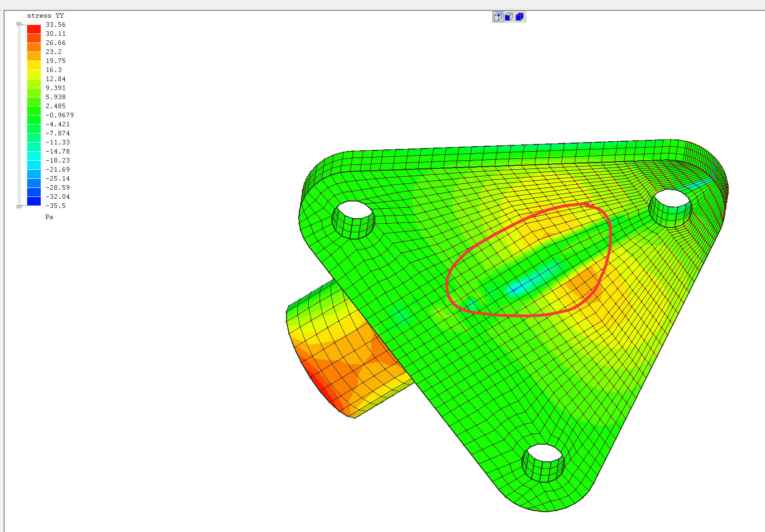Click the legend range slider track
The height and width of the screenshot is (532, 765).
click(19, 113)
